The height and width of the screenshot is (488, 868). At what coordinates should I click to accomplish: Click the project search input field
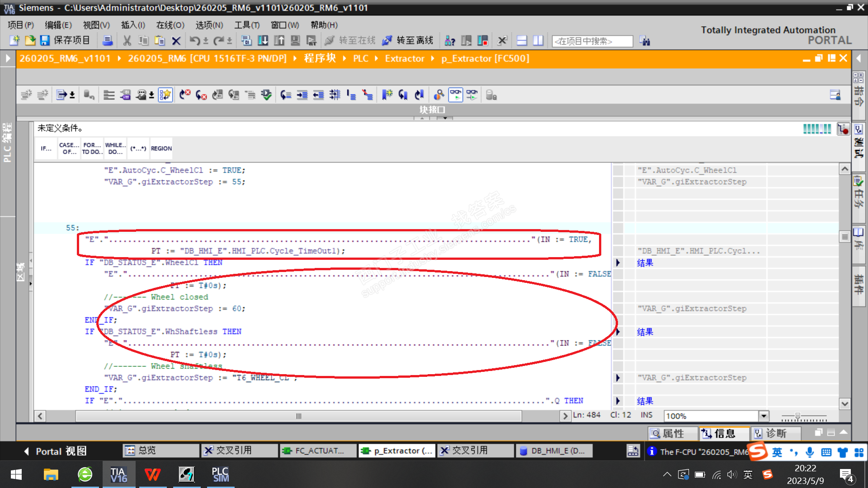pos(592,41)
